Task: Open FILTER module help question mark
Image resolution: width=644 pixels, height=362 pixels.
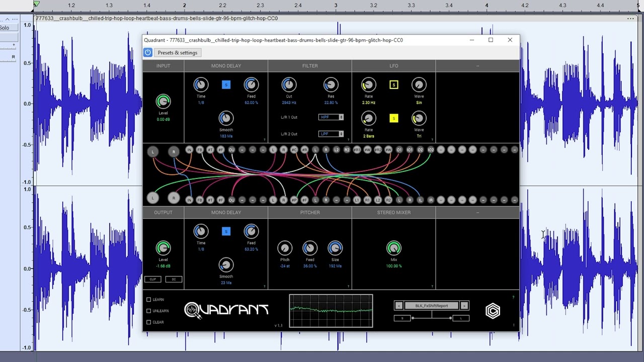Action: (348, 140)
